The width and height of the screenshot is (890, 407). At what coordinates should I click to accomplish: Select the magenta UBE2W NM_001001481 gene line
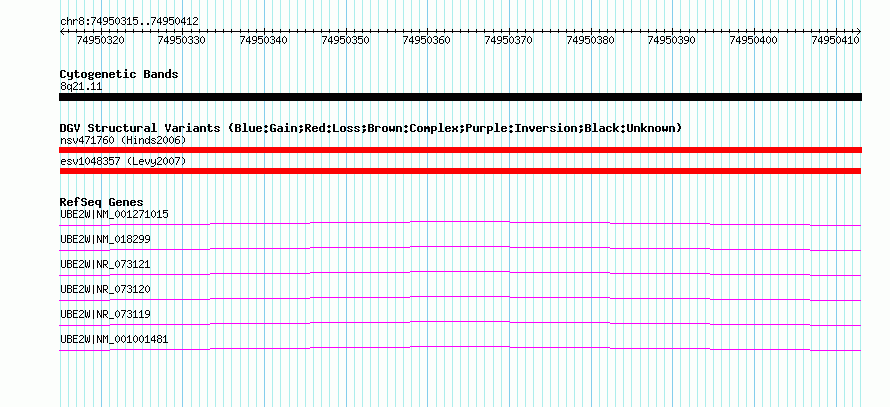460,348
